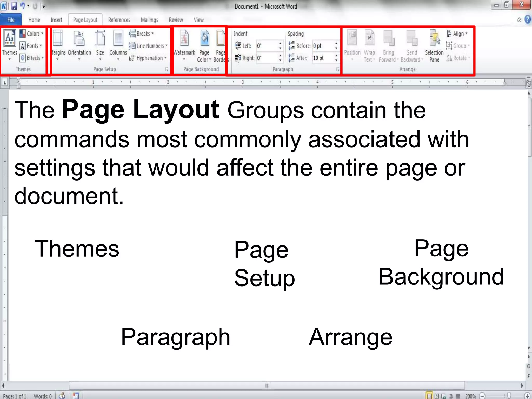The image size is (532, 399).
Task: Switch to the Mailings tab
Action: pos(149,20)
